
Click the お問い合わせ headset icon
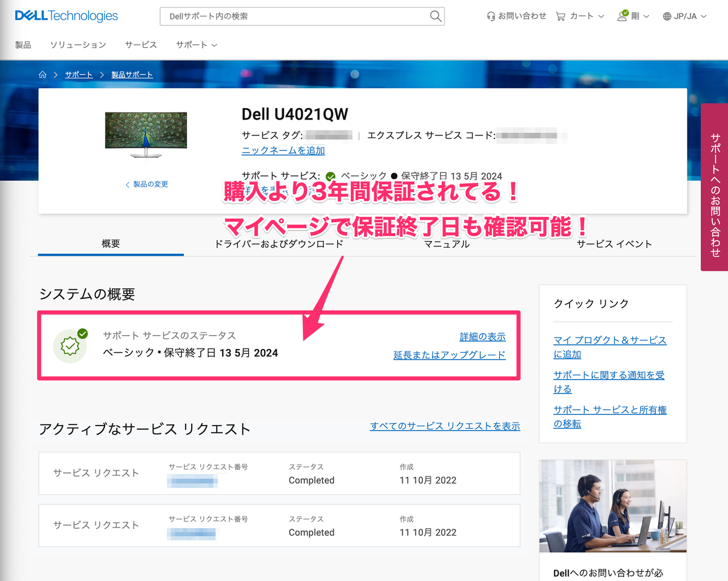pos(491,16)
